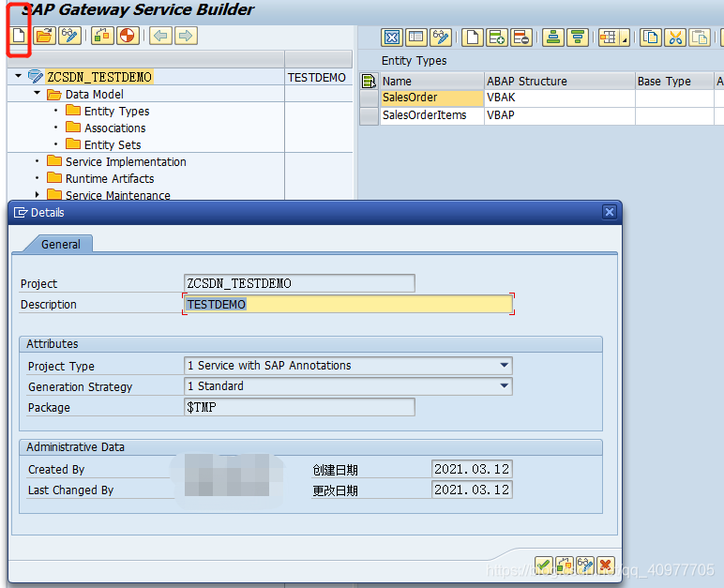Image resolution: width=724 pixels, height=588 pixels.
Task: Click the check icon in the Details dialog footer
Action: (x=565, y=565)
